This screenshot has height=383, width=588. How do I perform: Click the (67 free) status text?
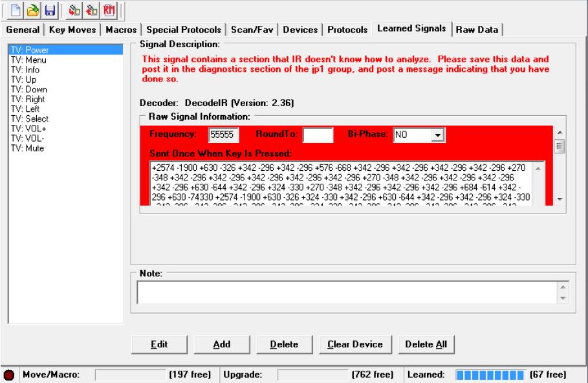(x=548, y=375)
